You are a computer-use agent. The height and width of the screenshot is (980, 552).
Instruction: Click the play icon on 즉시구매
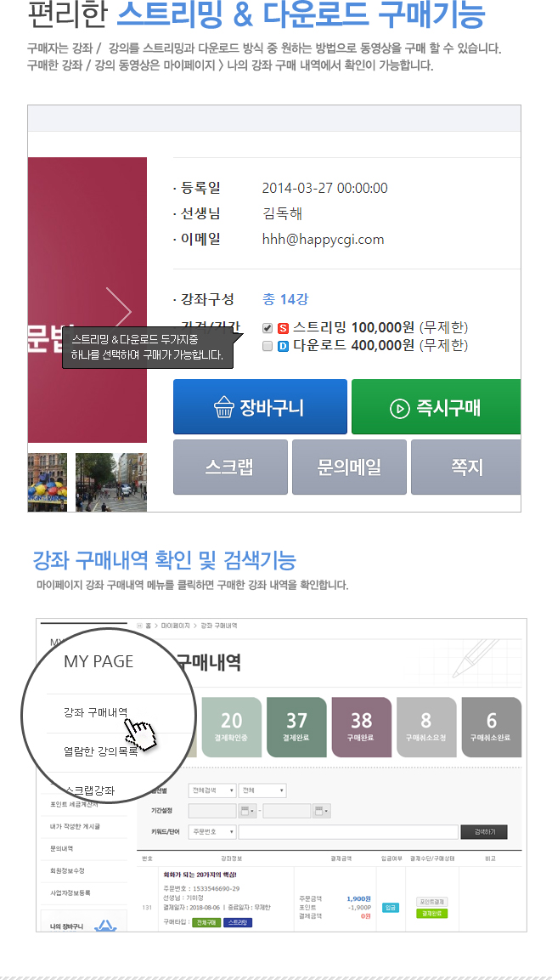[x=400, y=408]
